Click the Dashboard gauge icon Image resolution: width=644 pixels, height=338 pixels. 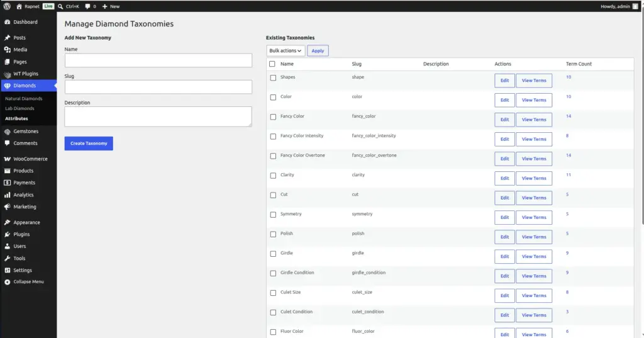[7, 22]
